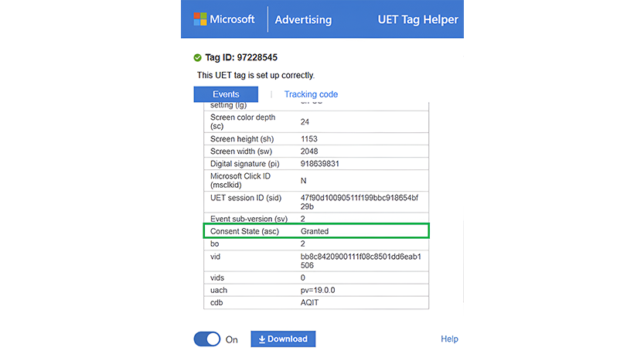Click the UET session ID (sid) label
The width and height of the screenshot is (644, 361).
(x=246, y=198)
